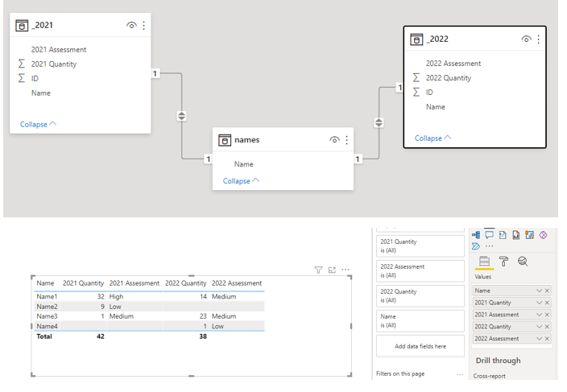Select the Power Automate visual icon

tap(476, 246)
